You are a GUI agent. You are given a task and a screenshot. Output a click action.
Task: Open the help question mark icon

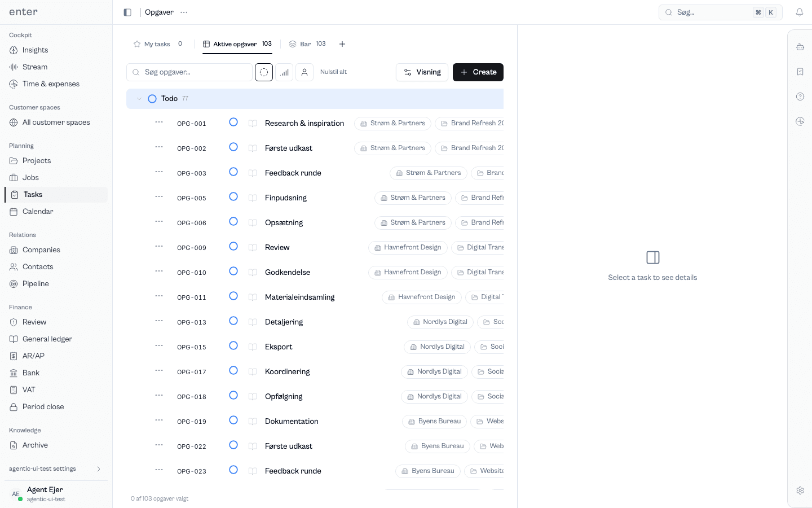pyautogui.click(x=800, y=97)
